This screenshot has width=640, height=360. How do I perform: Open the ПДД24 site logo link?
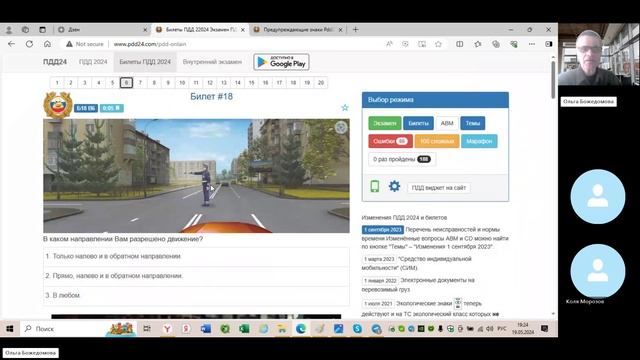[x=55, y=62]
